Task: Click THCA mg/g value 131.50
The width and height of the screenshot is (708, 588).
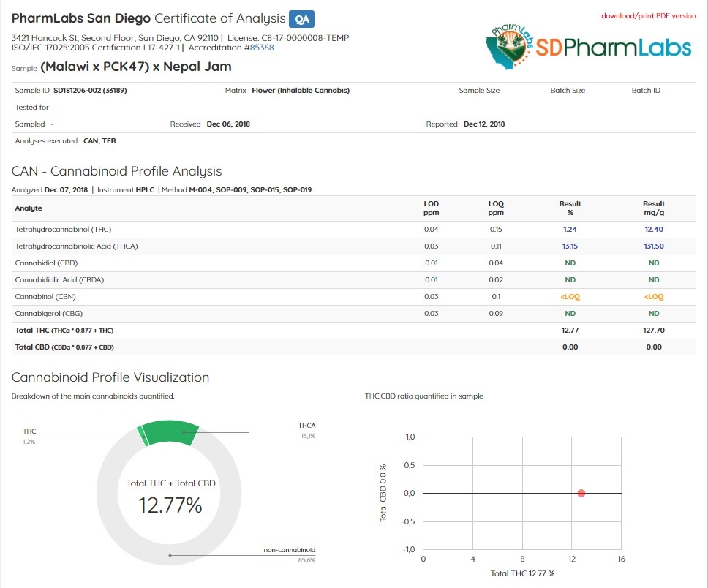Action: (x=653, y=246)
